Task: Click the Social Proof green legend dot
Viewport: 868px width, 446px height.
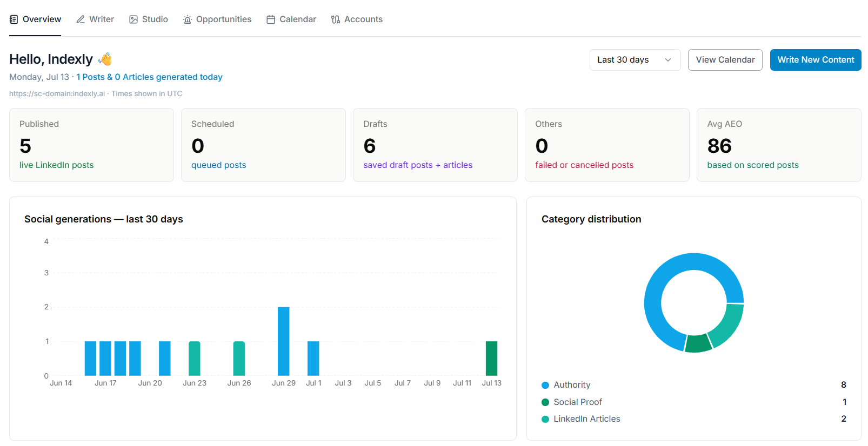Action: tap(545, 402)
